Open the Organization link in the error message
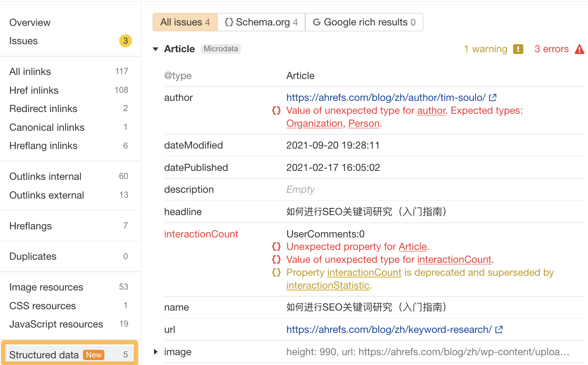This screenshot has height=365, width=588. [314, 123]
